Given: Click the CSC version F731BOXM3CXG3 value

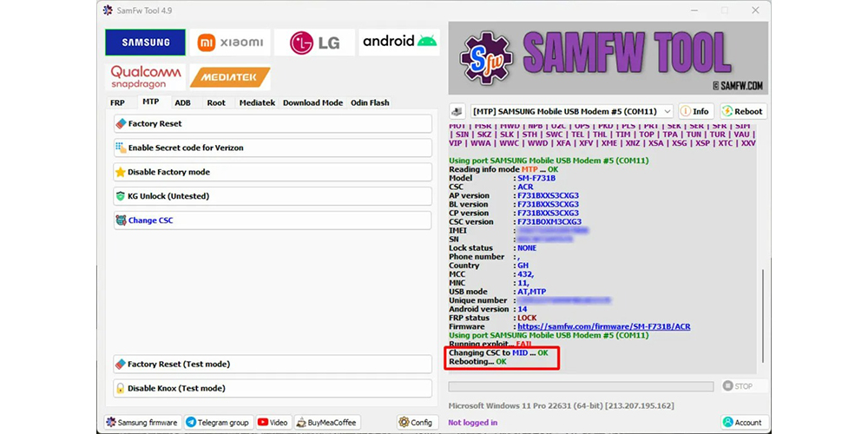Looking at the screenshot, I should tap(549, 222).
